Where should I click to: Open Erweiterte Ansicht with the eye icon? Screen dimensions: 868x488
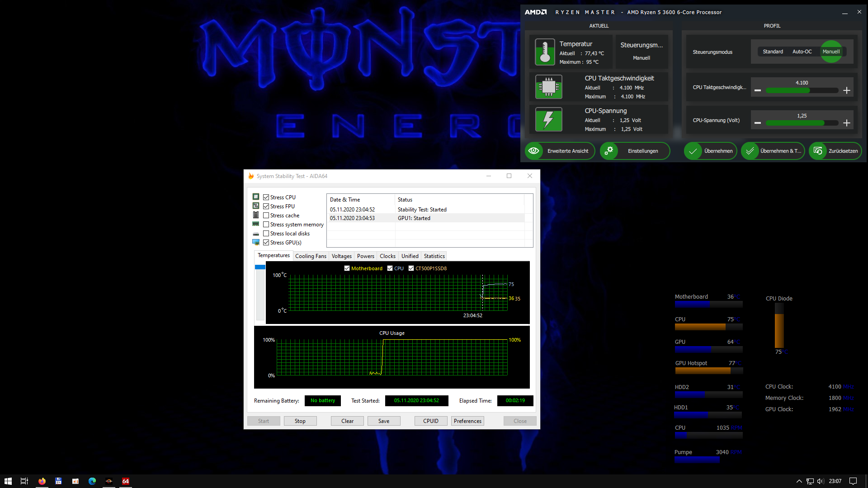coord(534,151)
